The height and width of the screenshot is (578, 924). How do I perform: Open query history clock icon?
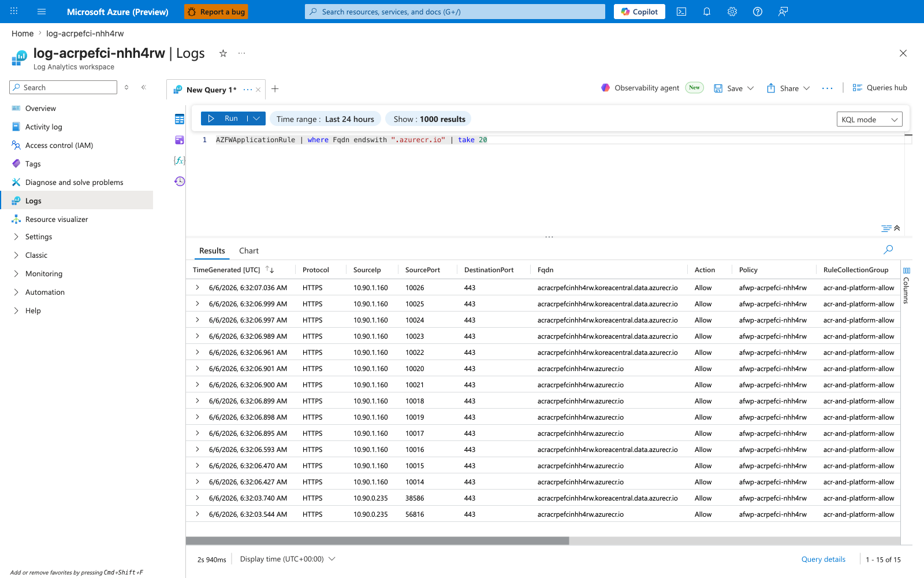[x=180, y=181]
